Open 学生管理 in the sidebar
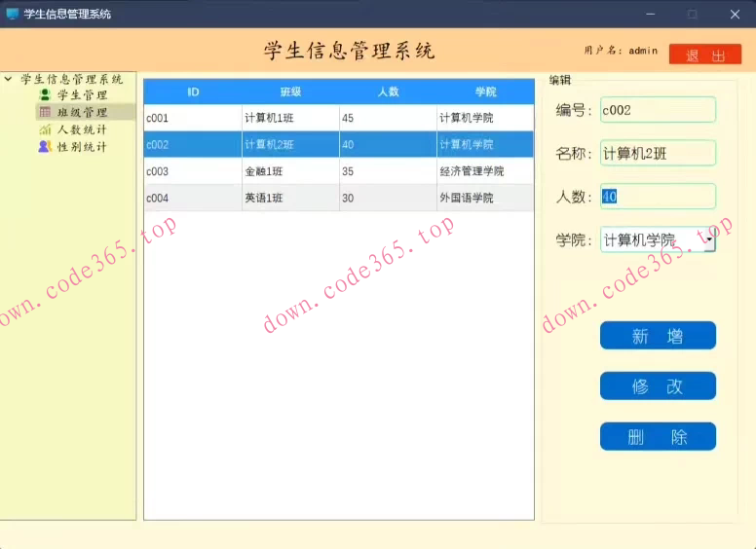The height and width of the screenshot is (549, 756). click(83, 94)
